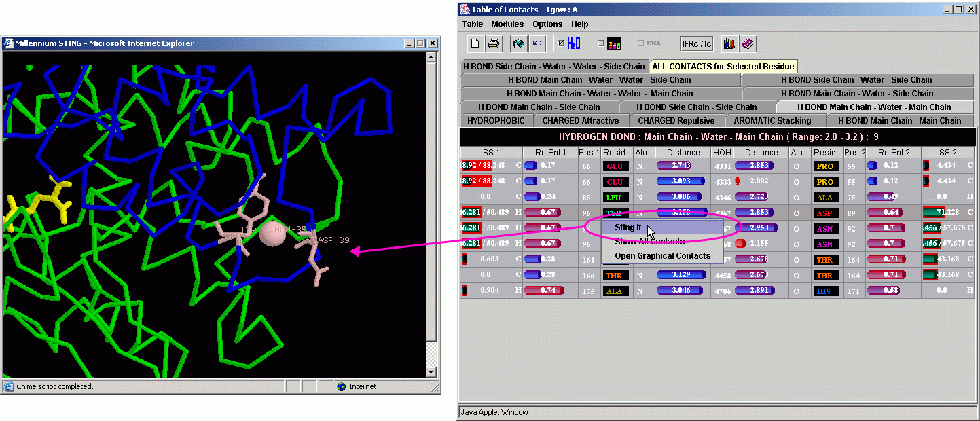The width and height of the screenshot is (980, 421).
Task: Switch to H BOND Main Chain - Side Chain tab
Action: coord(539,107)
